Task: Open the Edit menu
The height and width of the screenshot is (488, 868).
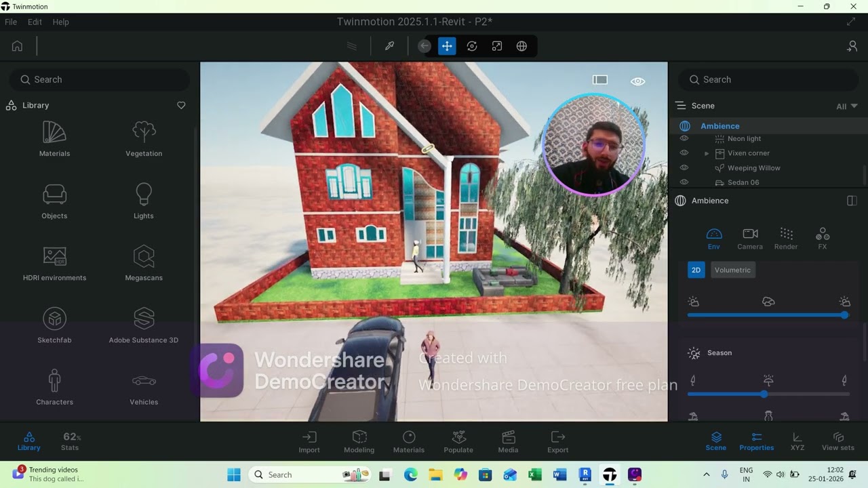Action: click(x=35, y=22)
